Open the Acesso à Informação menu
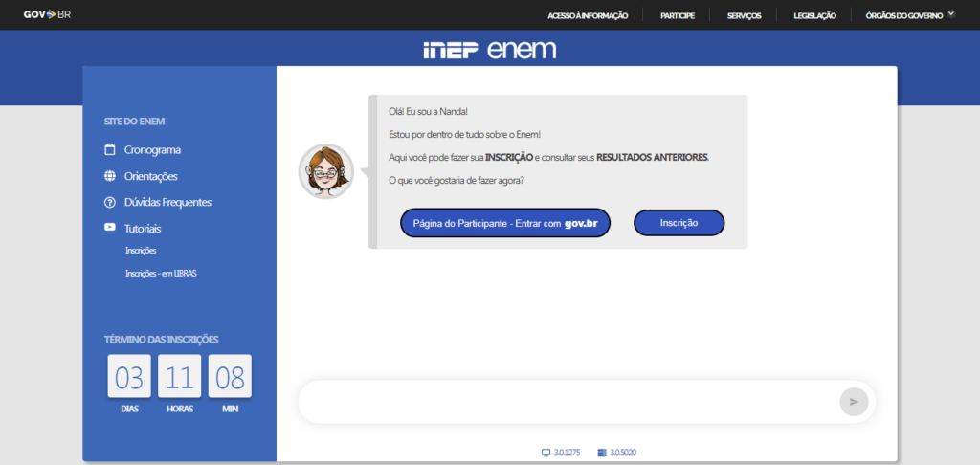 tap(588, 15)
